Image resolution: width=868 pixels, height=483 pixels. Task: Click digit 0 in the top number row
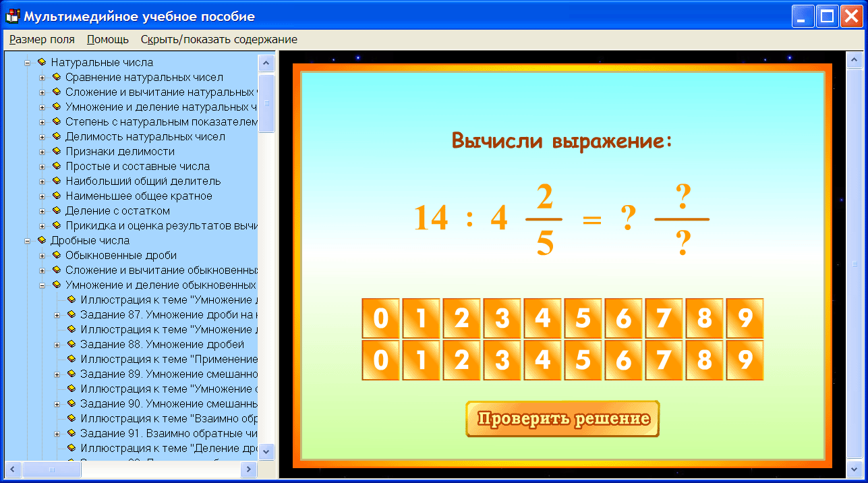coord(380,318)
